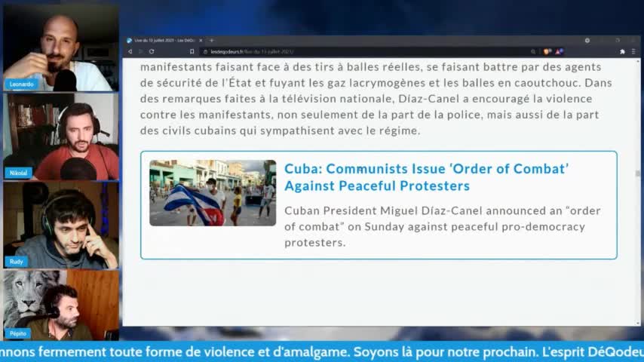This screenshot has width=644, height=362.
Task: Open the extensions puzzle icon
Action: click(x=622, y=52)
